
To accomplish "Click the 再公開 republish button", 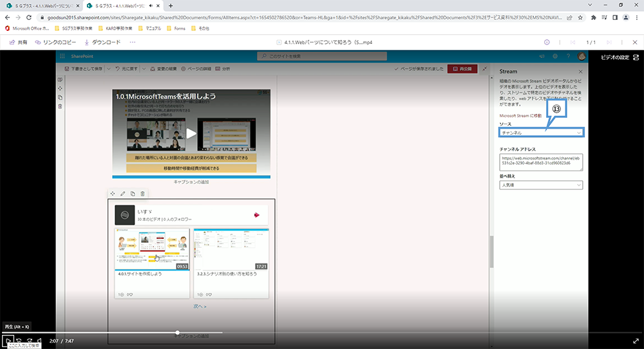I will tap(462, 68).
